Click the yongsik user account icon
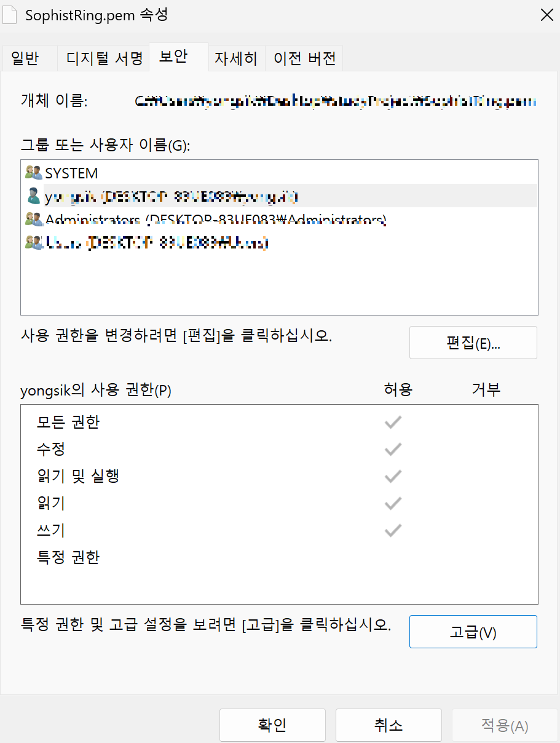The image size is (560, 743). [33, 196]
